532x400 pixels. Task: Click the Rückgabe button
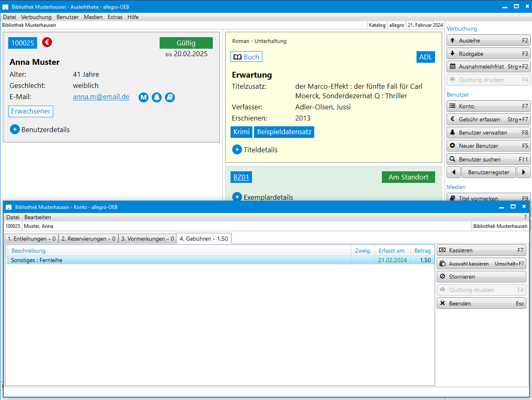(488, 54)
